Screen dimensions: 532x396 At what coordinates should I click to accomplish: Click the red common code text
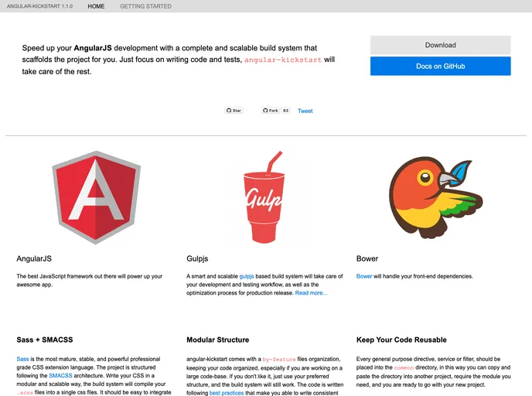(404, 367)
